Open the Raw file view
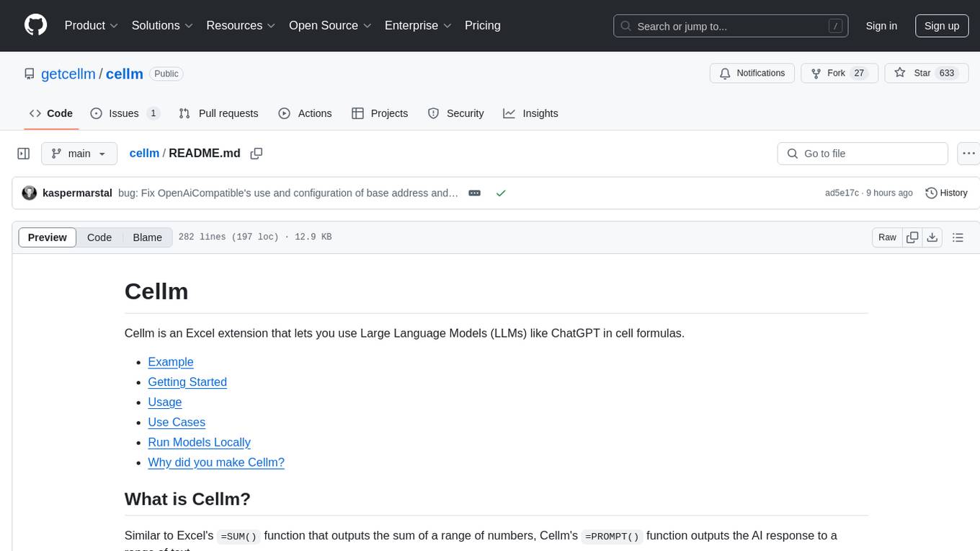 click(887, 237)
